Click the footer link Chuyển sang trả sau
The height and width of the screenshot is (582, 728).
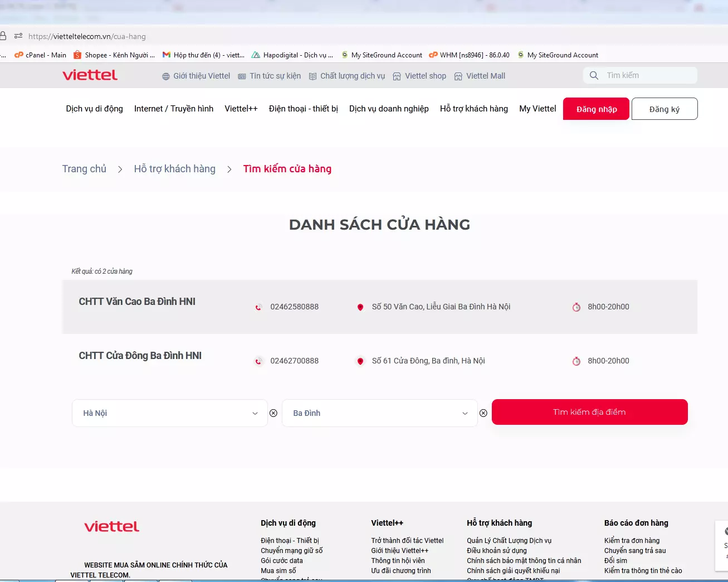click(635, 551)
